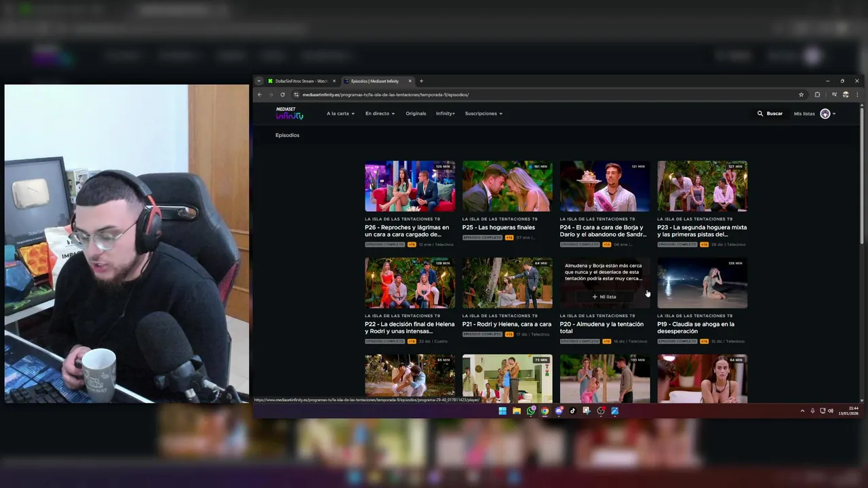This screenshot has height=488, width=868.
Task: Open Mis listas in the header
Action: pos(804,114)
